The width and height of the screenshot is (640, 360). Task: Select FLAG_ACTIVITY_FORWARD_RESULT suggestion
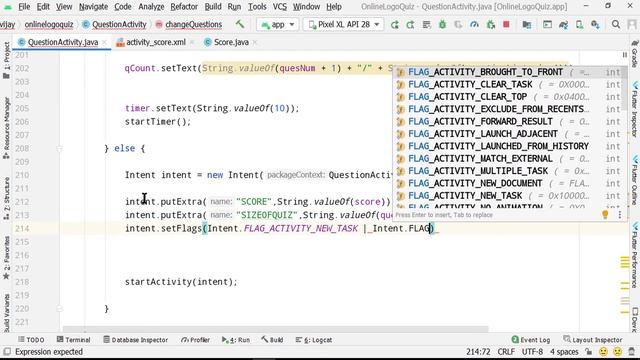(x=509, y=122)
